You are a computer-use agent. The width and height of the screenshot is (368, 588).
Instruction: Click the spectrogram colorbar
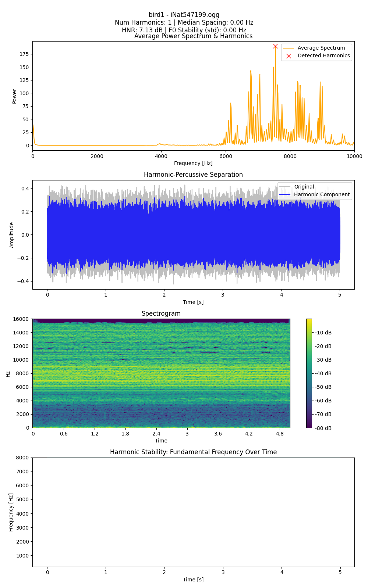[x=309, y=373]
